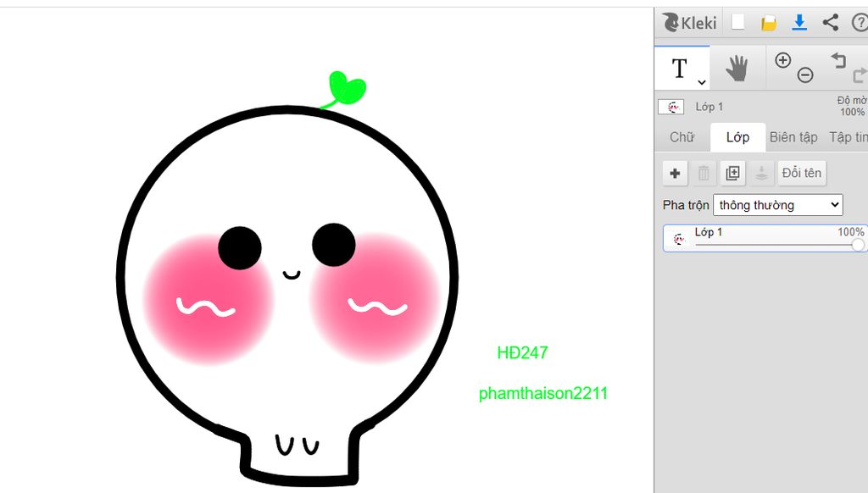Open an image via folder icon
The image size is (868, 493).
768,23
